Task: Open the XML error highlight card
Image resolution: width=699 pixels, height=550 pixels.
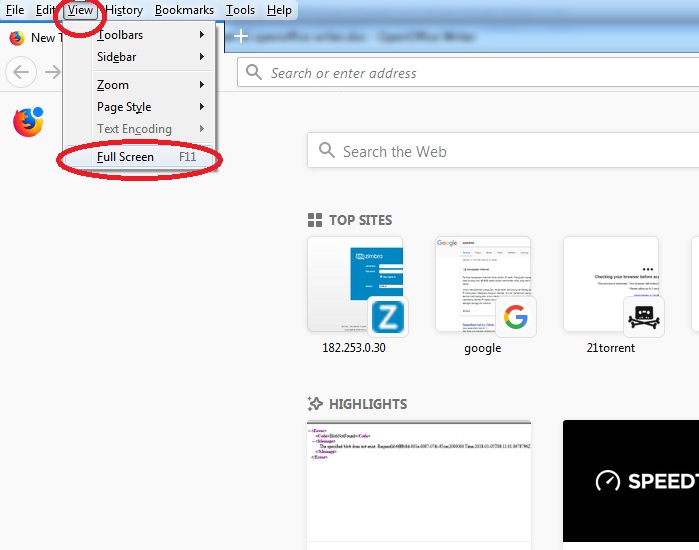Action: click(x=419, y=485)
